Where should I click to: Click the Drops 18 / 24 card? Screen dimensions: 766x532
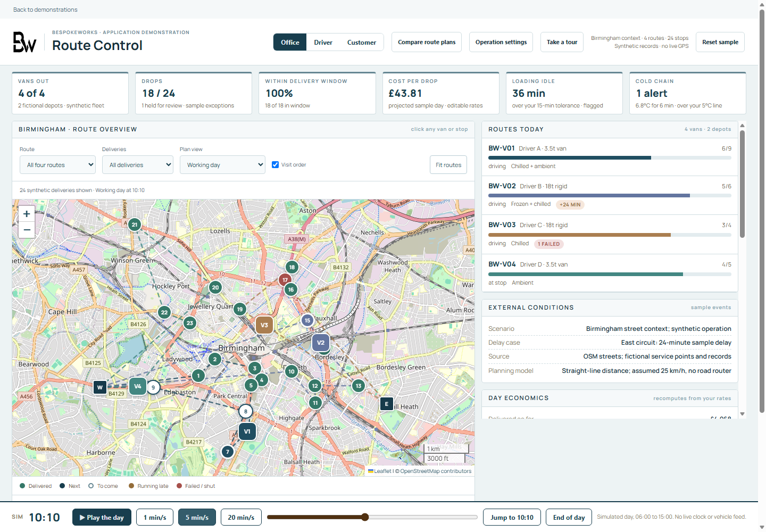click(x=194, y=93)
